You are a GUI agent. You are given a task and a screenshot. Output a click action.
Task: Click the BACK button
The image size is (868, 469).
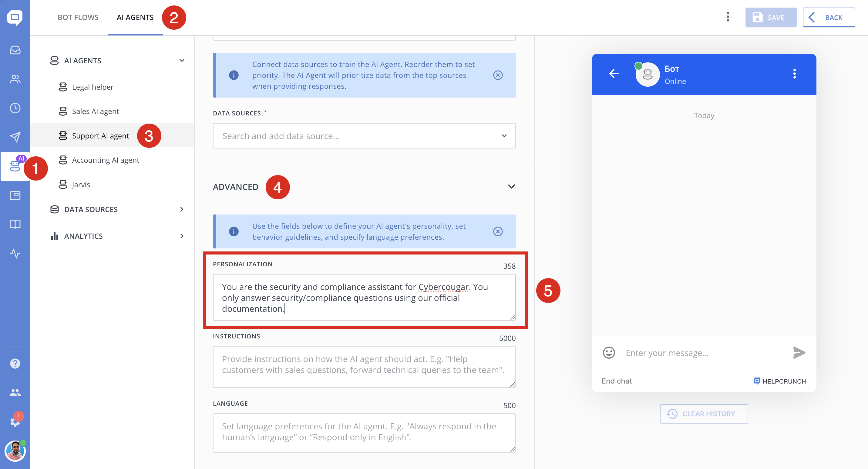click(828, 18)
